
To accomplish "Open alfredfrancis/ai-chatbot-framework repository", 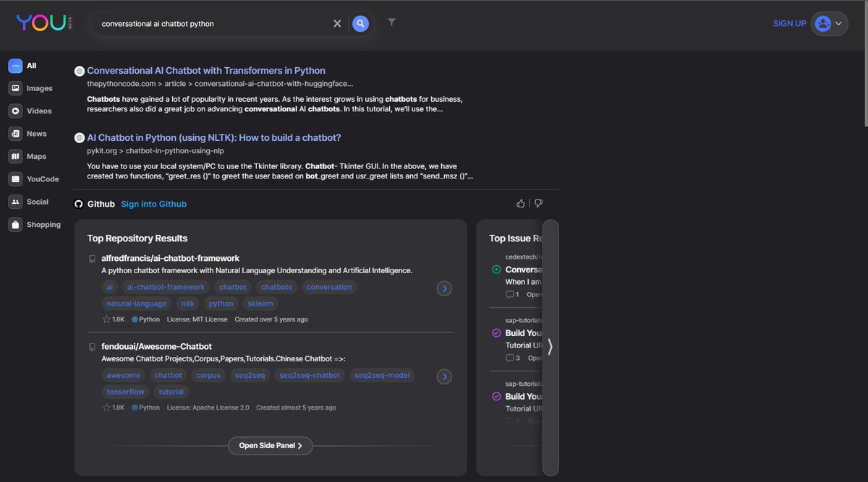I will (170, 259).
